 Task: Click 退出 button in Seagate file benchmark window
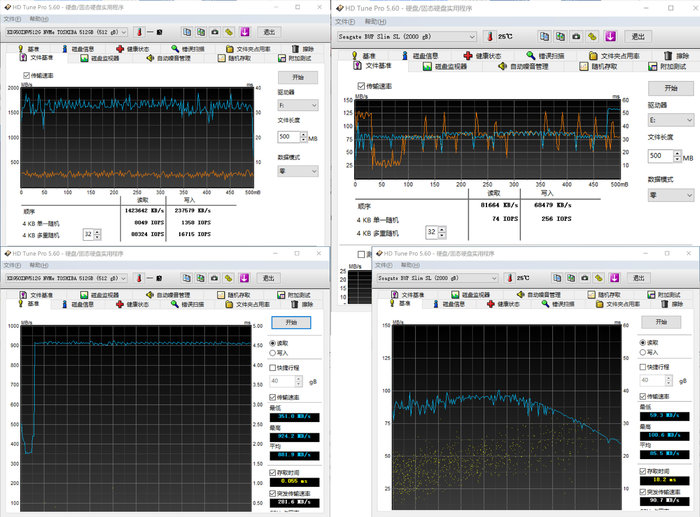point(636,36)
